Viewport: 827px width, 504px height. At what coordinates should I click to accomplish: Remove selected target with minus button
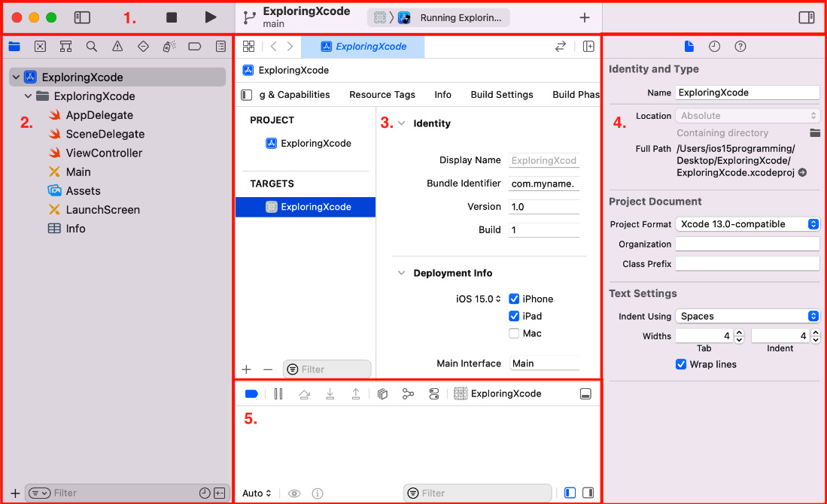point(268,369)
